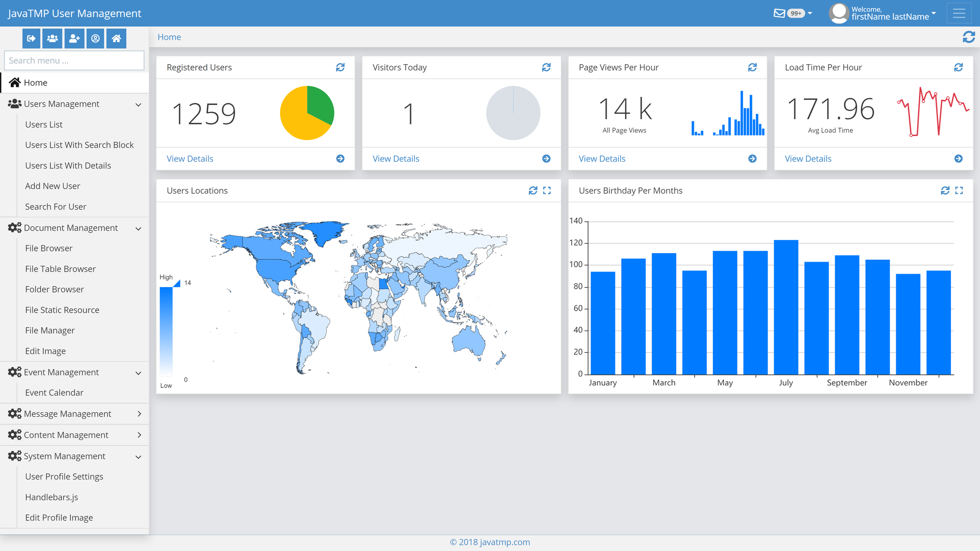Click the yellow slice of Registered Users pie
Image resolution: width=980 pixels, height=551 pixels.
pyautogui.click(x=296, y=120)
